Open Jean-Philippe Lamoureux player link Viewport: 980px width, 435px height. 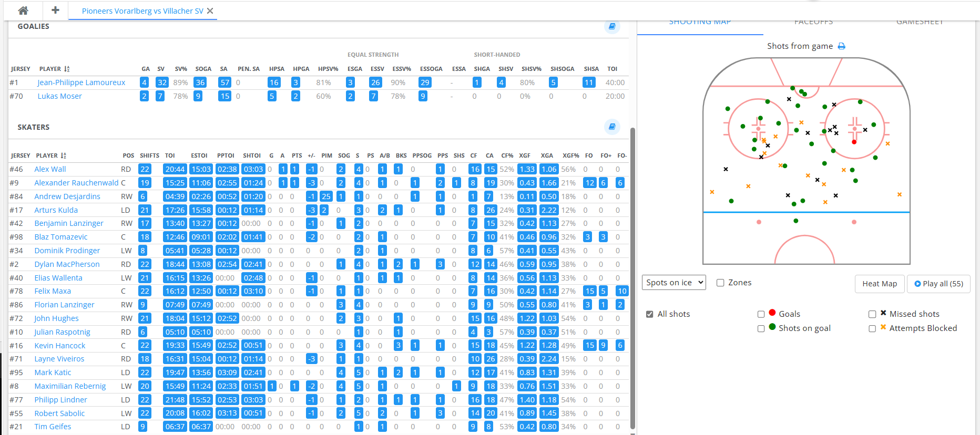(x=81, y=82)
